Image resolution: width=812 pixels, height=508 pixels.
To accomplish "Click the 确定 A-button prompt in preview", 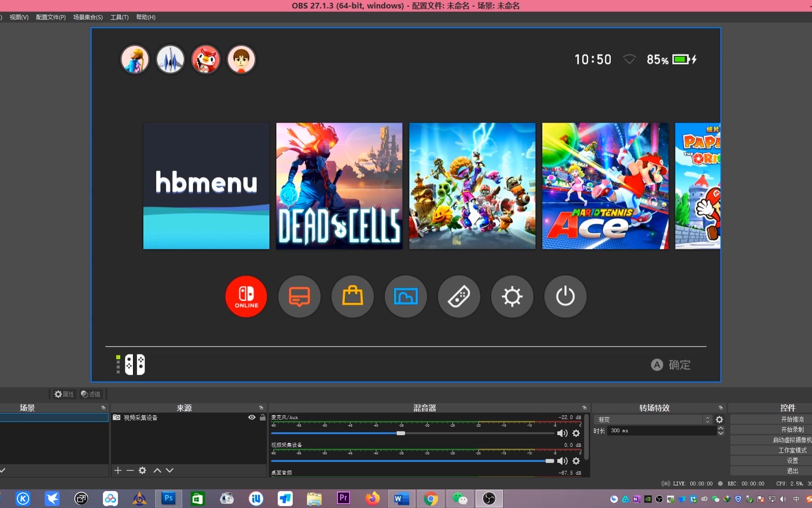I will coord(671,365).
